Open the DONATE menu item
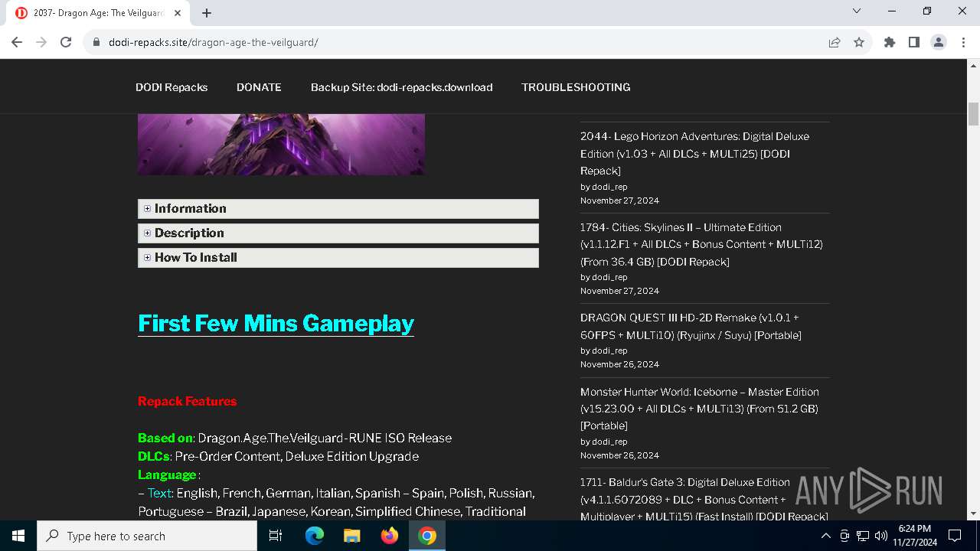980x551 pixels. tap(259, 87)
